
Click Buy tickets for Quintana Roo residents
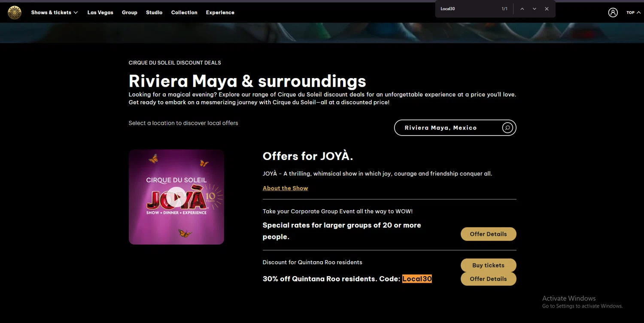[489, 265]
